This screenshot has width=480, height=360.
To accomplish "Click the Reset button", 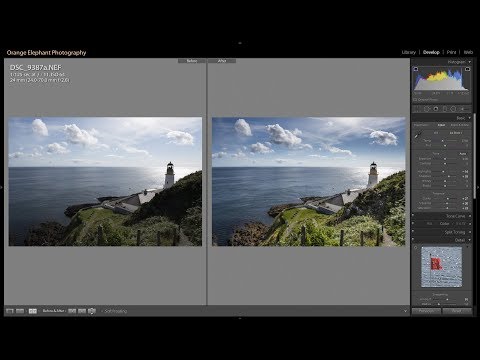I will coord(457,311).
